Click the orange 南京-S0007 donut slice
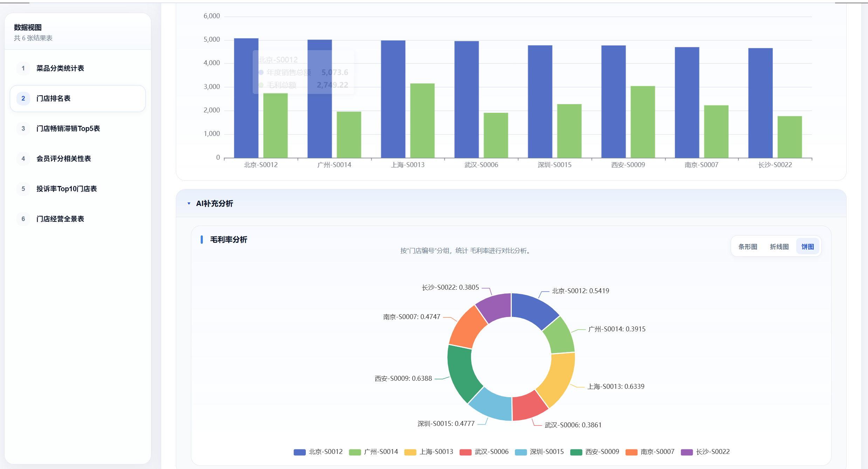The height and width of the screenshot is (469, 868). pos(467,329)
